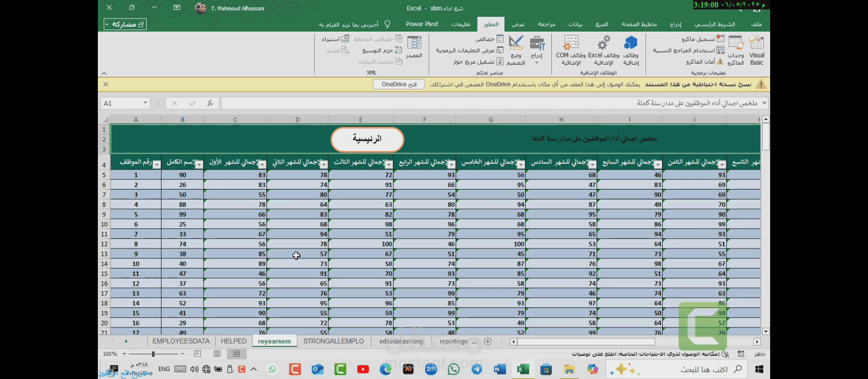Open the Visual Basic editor

pos(756,51)
